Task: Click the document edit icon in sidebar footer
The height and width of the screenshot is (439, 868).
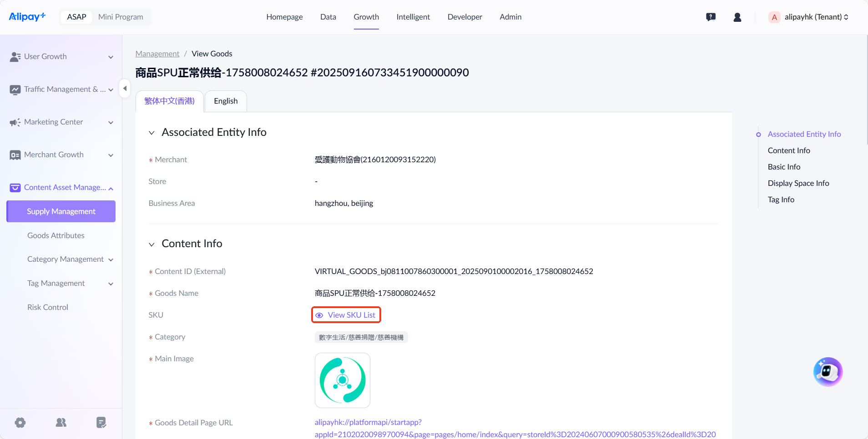Action: [101, 423]
